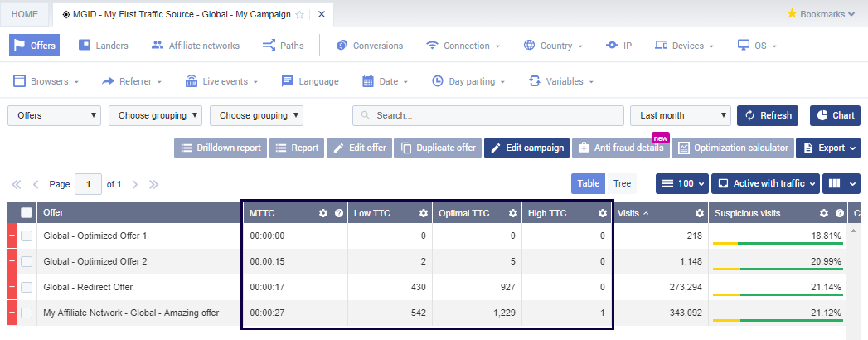Click the MTTC column settings gear
This screenshot has height=340, width=868.
(x=323, y=213)
